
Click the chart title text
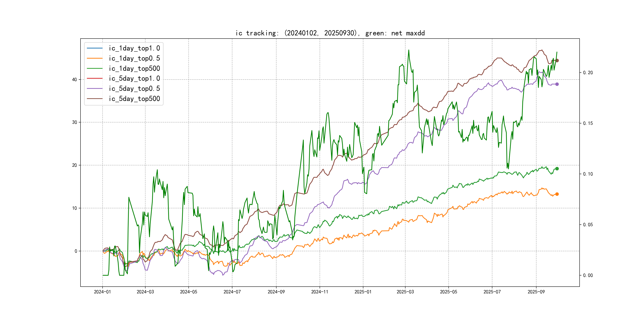(x=330, y=33)
